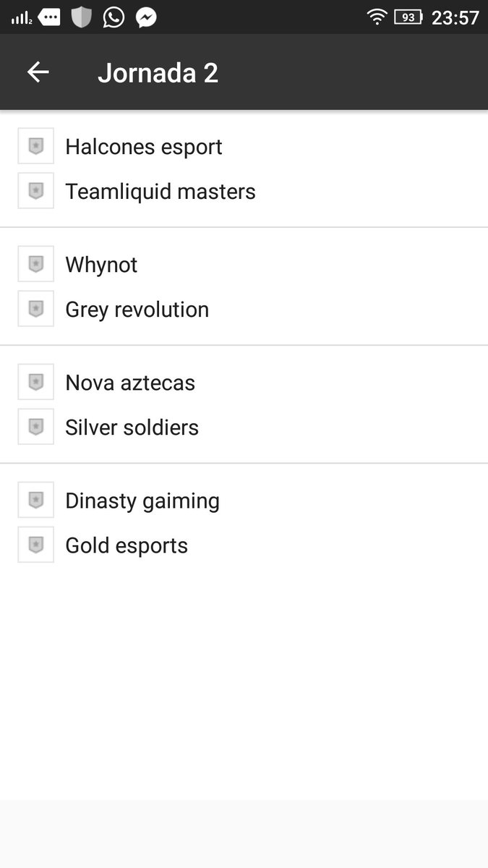
Task: Click the Halcones esport team badge icon
Action: pos(36,146)
